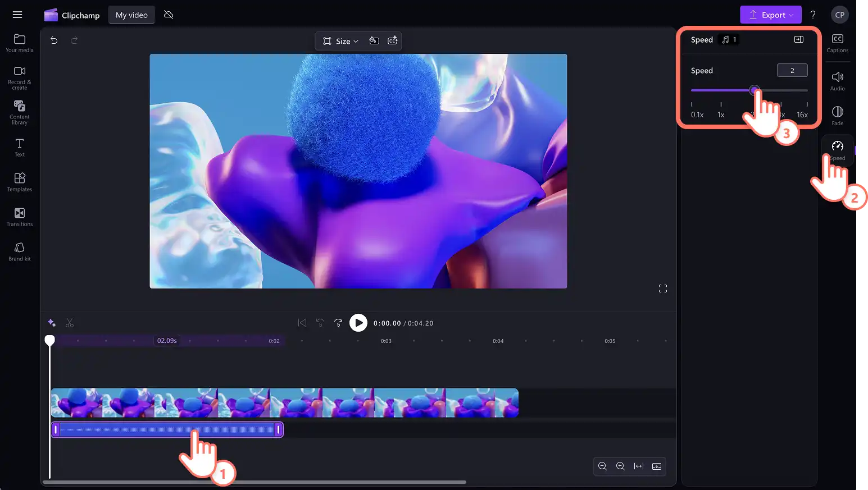Click the audio track count badge

tap(729, 39)
